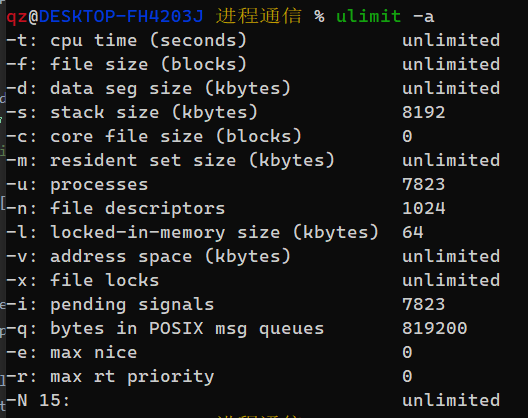
Task: Click the stack size value 8192
Action: point(424,112)
